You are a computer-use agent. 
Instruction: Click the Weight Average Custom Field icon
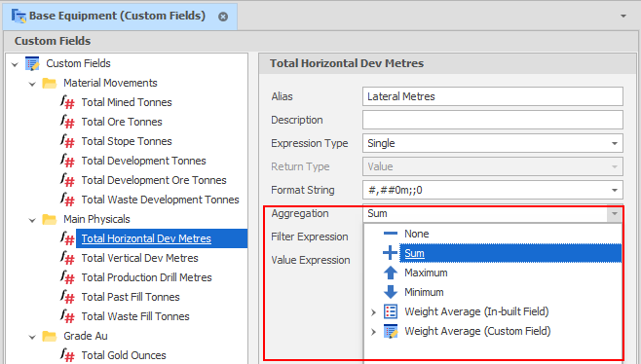pyautogui.click(x=391, y=331)
